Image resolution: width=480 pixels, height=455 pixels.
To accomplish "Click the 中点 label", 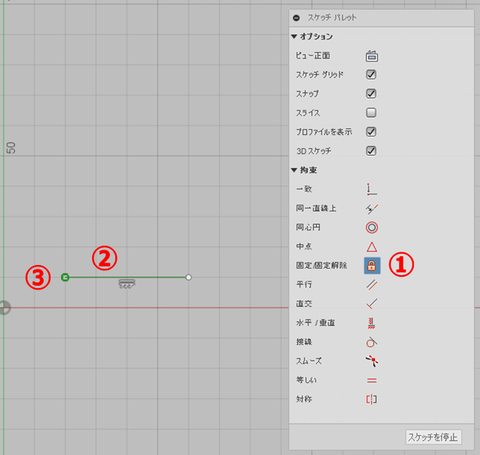I will 304,246.
